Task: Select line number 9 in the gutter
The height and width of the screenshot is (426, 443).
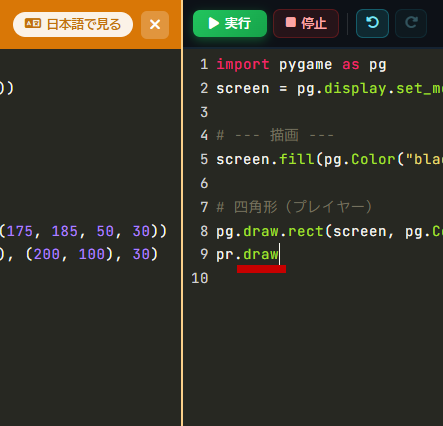Action: tap(204, 254)
